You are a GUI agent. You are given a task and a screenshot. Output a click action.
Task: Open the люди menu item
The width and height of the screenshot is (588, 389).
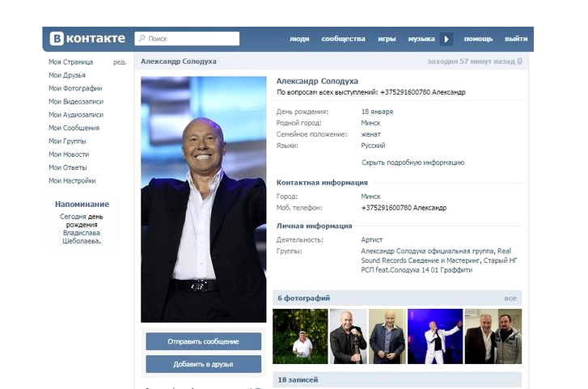299,39
